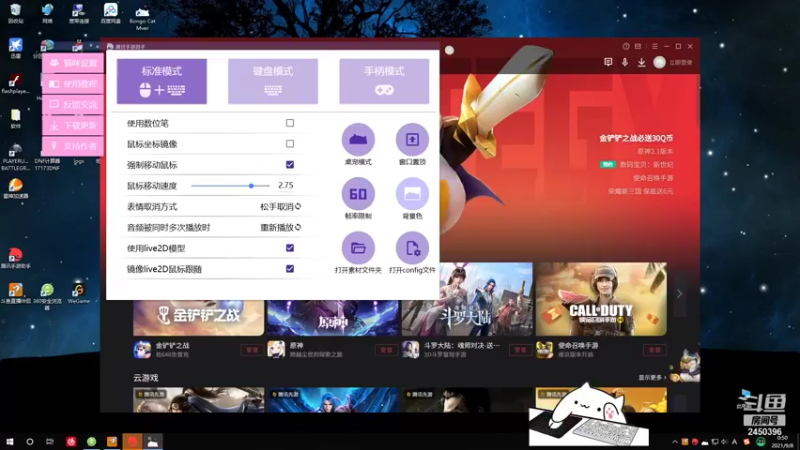Uncheck 强制移动鼠标 checkbox
The height and width of the screenshot is (450, 800).
click(290, 165)
